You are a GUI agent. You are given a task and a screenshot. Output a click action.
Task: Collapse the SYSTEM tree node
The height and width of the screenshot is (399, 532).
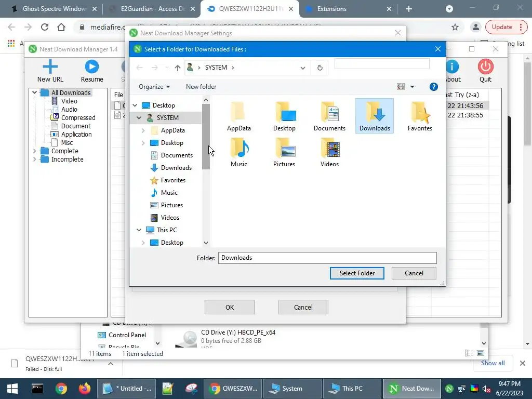pos(139,118)
